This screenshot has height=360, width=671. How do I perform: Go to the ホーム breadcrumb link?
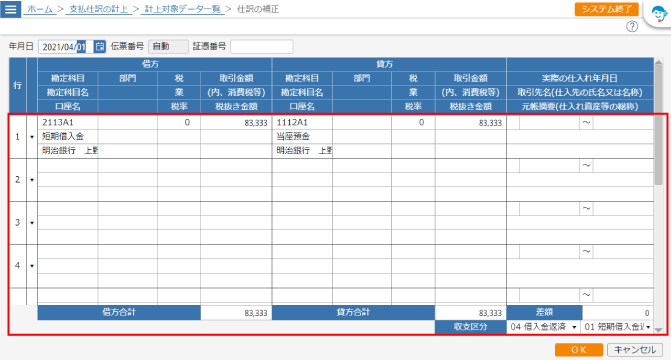coord(40,9)
